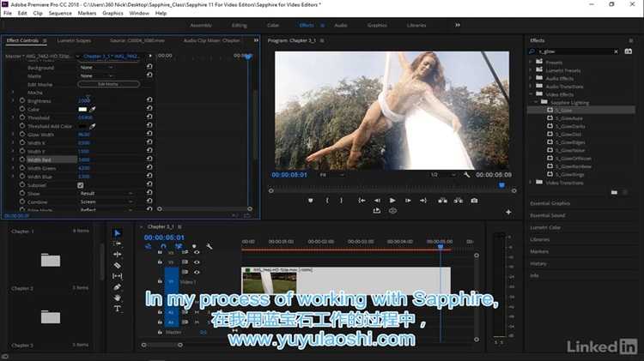Click the Add Marker button in Program monitor
This screenshot has height=361, width=644.
311,201
